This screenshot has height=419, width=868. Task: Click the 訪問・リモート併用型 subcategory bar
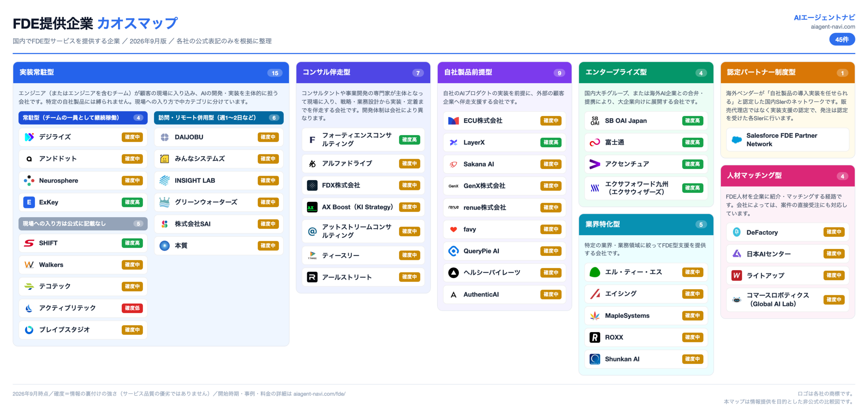coord(219,118)
